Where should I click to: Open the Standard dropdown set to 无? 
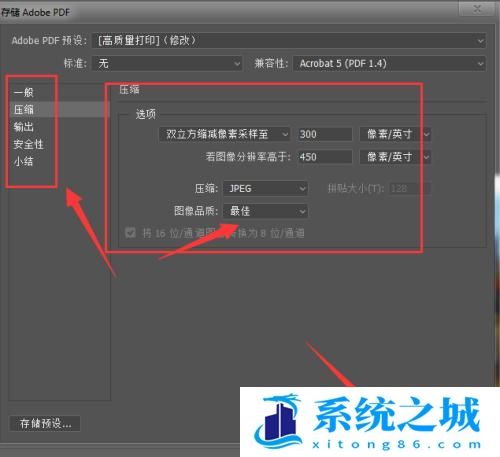tap(167, 63)
